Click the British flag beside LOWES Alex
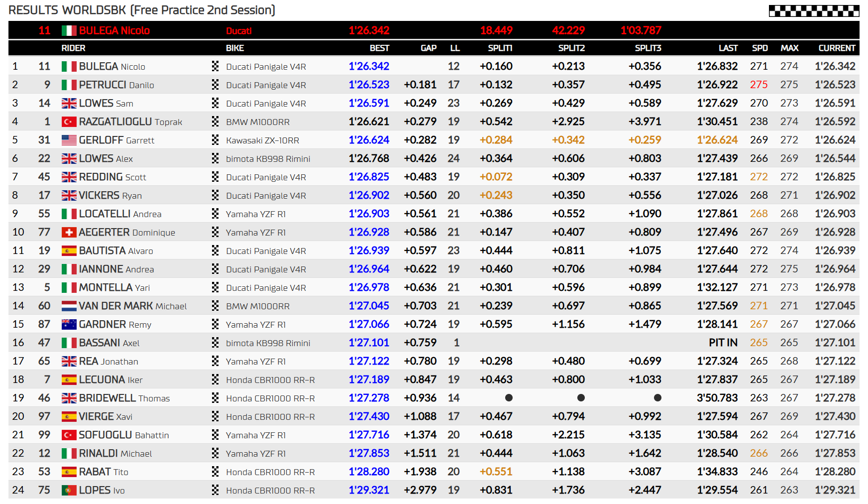This screenshot has height=504, width=868. tap(69, 159)
